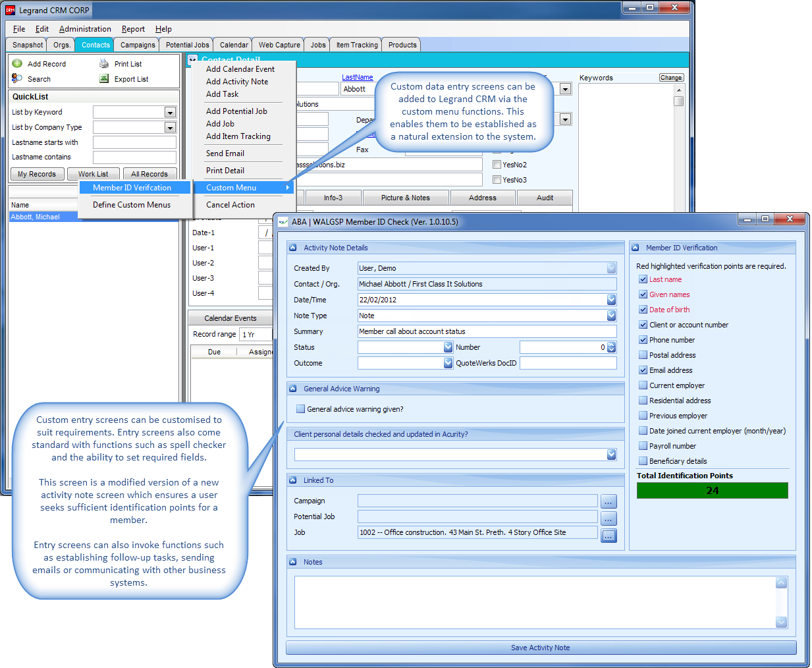Open the Date/Time picker dropdown

(611, 300)
